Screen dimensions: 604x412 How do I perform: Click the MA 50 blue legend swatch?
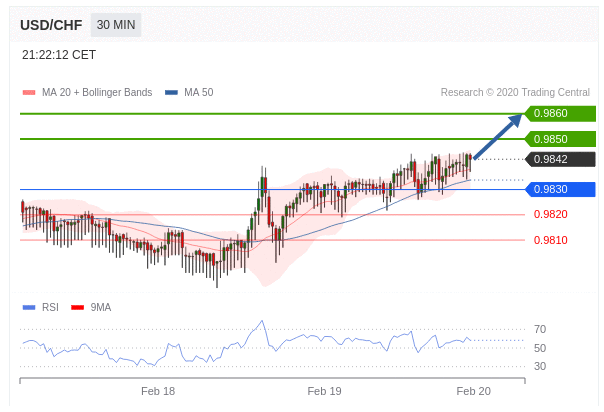click(171, 92)
